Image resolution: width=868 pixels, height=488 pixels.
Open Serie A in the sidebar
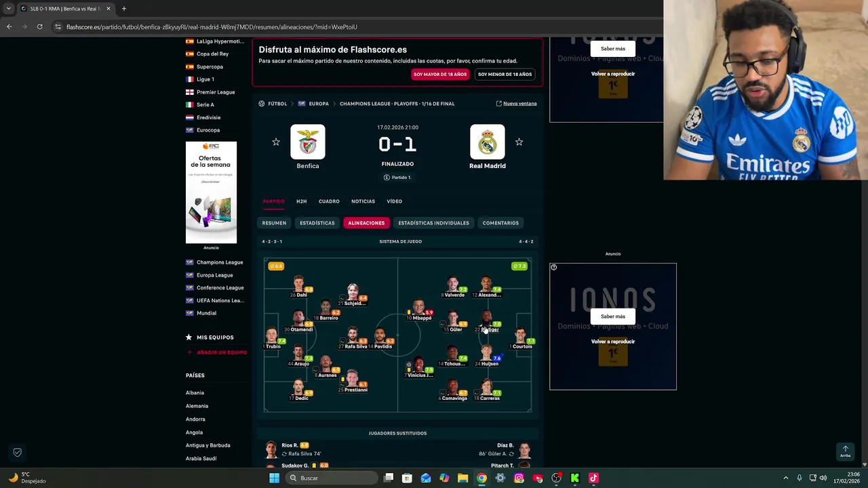[205, 105]
